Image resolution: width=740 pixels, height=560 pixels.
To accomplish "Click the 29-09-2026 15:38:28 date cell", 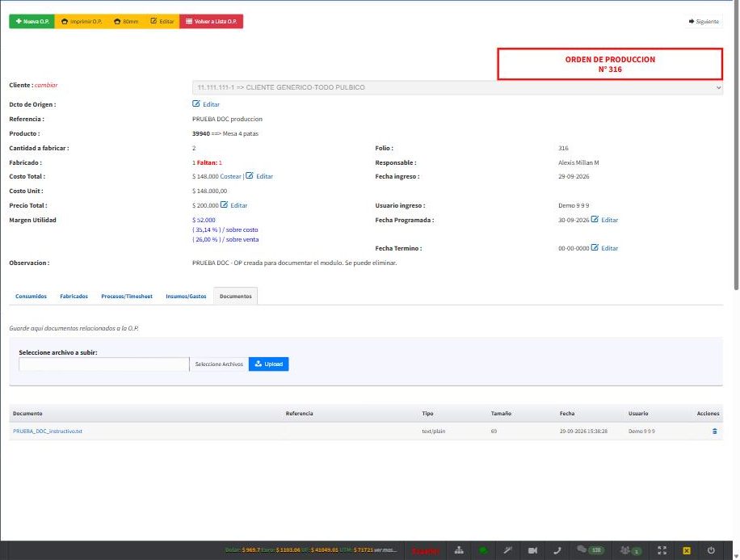I will point(583,431).
